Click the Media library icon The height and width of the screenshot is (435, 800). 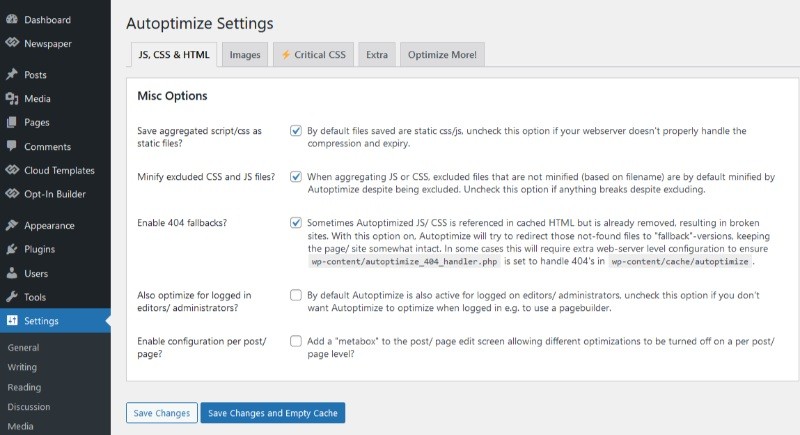point(11,99)
